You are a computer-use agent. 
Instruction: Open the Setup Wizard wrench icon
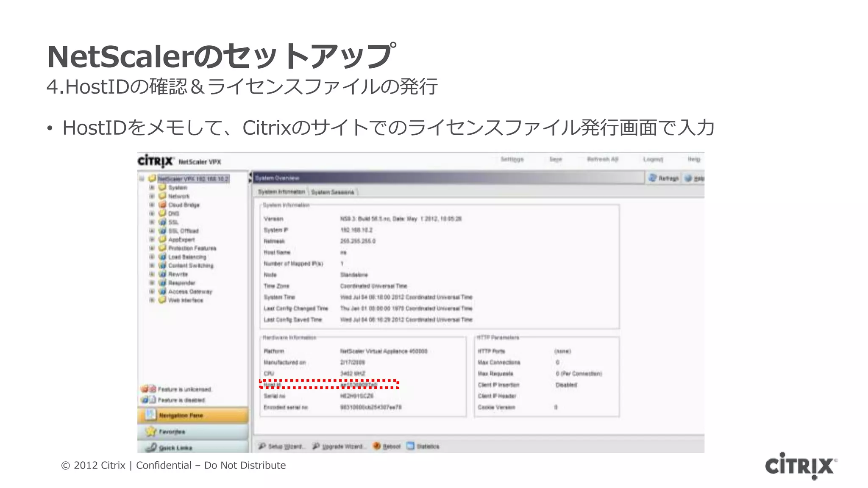pos(262,446)
